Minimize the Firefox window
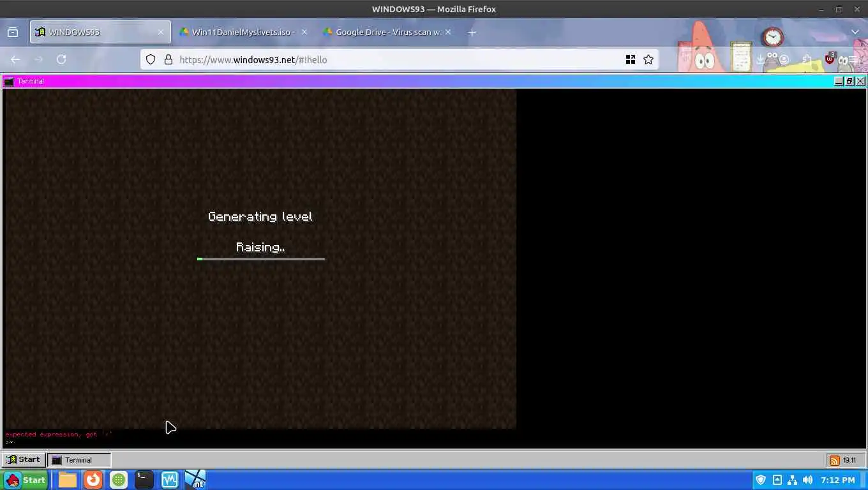The image size is (868, 490). (x=823, y=9)
